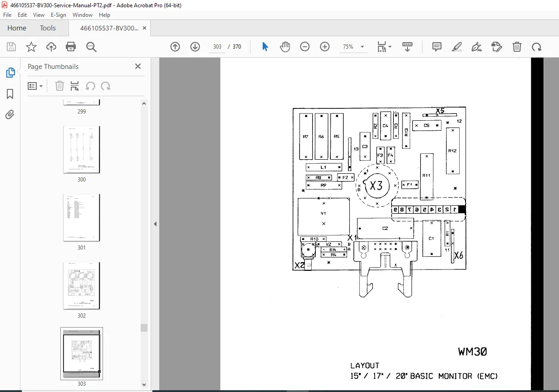Select the arrow Selection tool
The height and width of the screenshot is (392, 559).
[x=265, y=47]
